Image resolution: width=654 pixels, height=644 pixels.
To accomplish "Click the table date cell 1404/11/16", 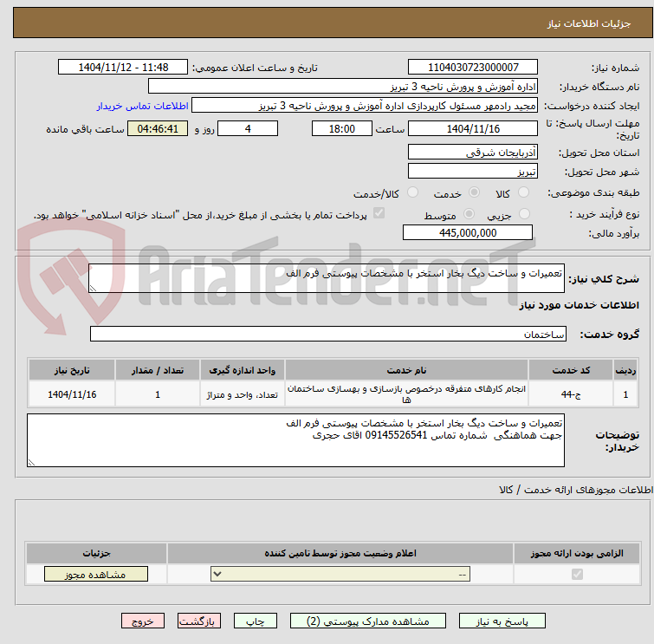I will click(72, 394).
